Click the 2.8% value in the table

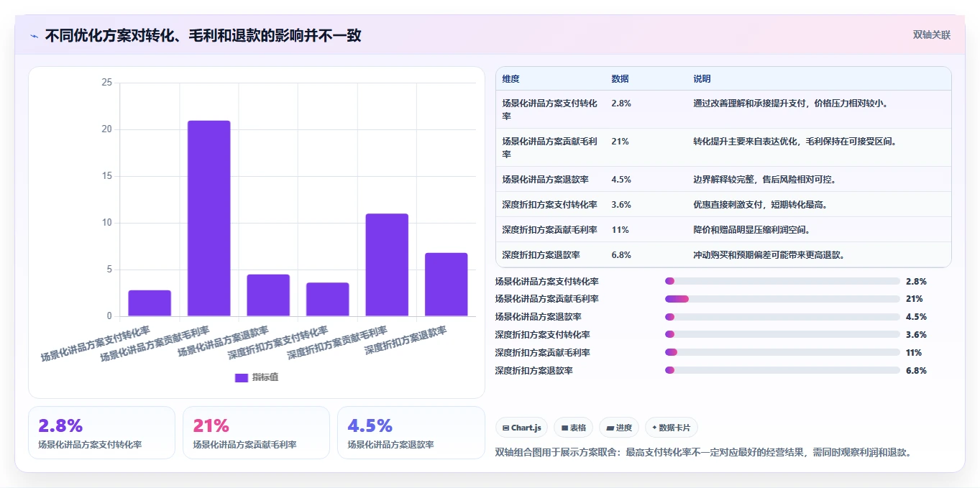click(x=621, y=103)
